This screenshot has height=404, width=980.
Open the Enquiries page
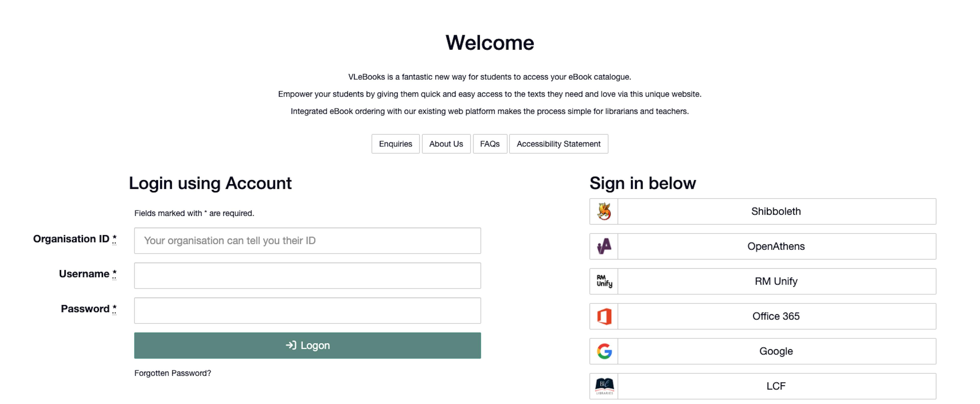tap(395, 144)
